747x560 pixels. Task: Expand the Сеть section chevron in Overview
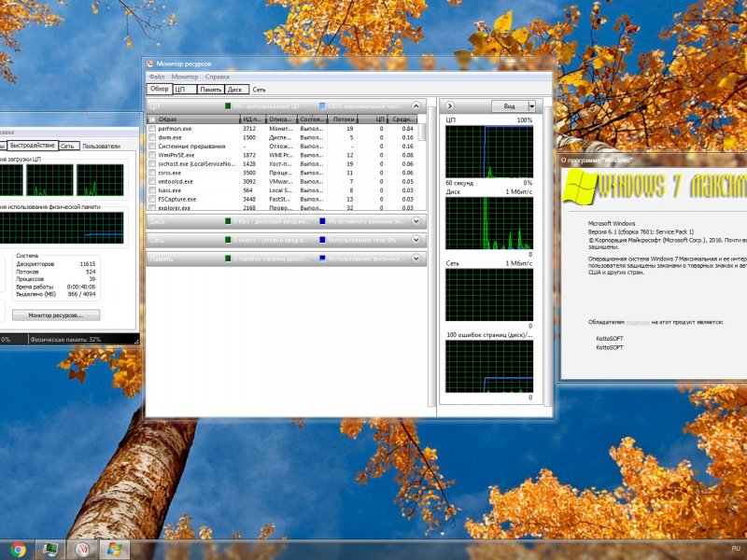[x=416, y=240]
